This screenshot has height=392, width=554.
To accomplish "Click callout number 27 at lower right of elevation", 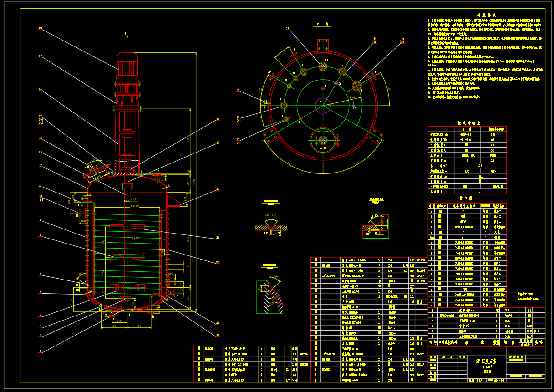I will 218,336.
